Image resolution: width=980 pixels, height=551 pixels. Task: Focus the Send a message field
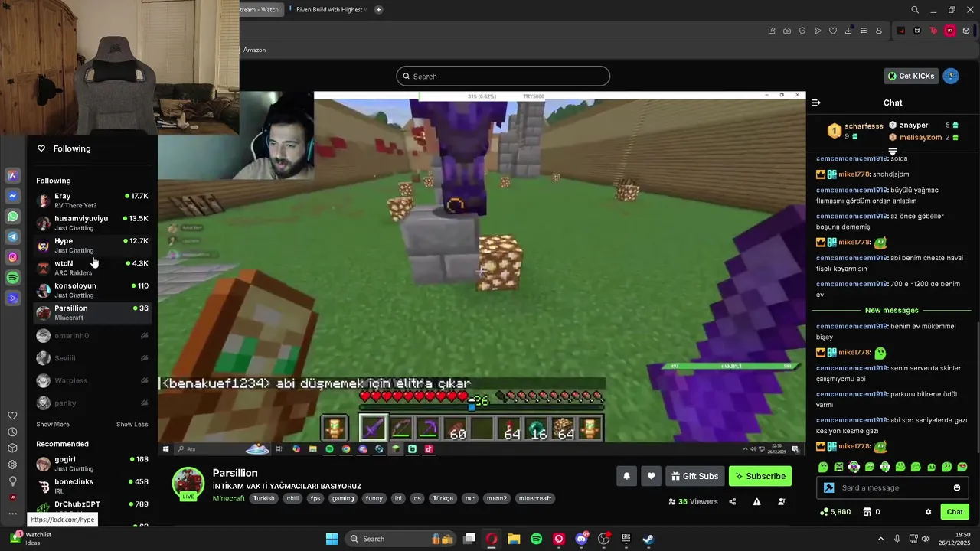click(x=893, y=487)
